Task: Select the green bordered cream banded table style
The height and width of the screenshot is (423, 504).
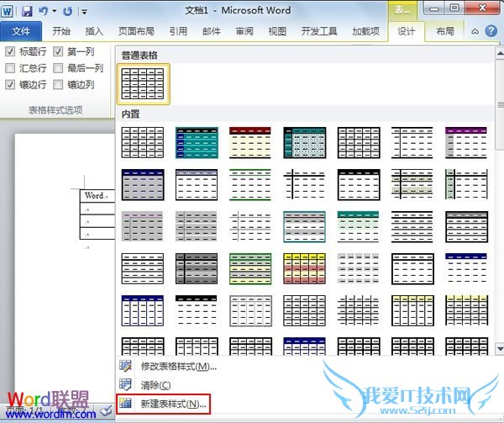Action: click(250, 268)
